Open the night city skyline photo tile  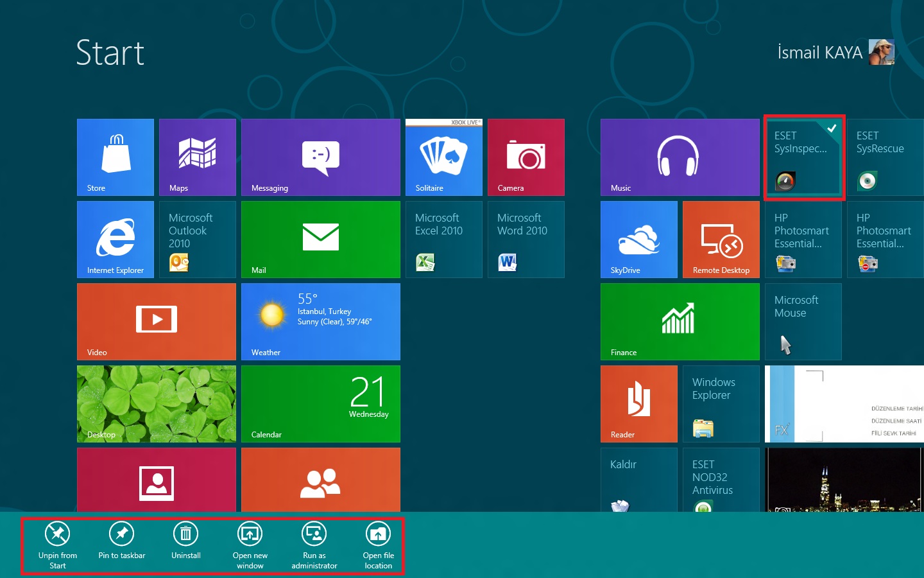pos(844,480)
